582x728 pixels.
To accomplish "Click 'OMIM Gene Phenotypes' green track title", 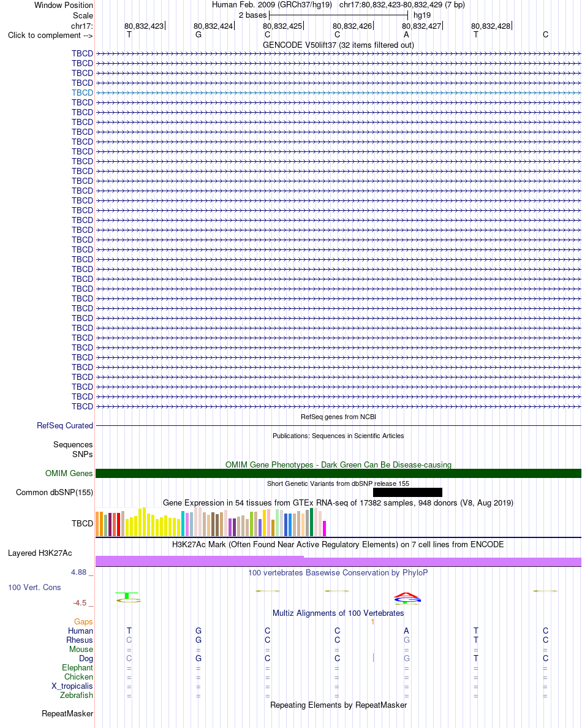I will pyautogui.click(x=338, y=464).
